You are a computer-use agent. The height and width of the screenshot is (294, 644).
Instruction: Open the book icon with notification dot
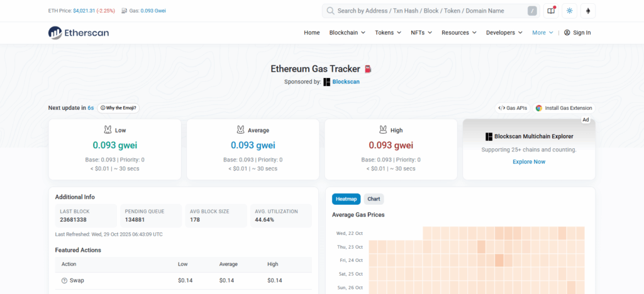(x=551, y=11)
